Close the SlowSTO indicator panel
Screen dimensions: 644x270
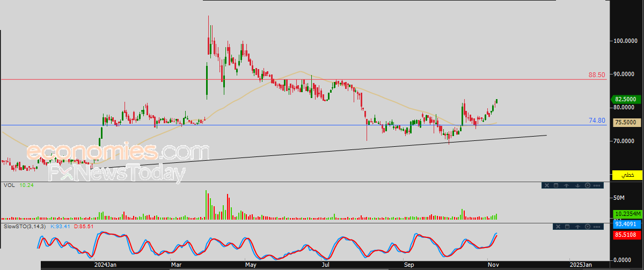[x=558, y=227]
